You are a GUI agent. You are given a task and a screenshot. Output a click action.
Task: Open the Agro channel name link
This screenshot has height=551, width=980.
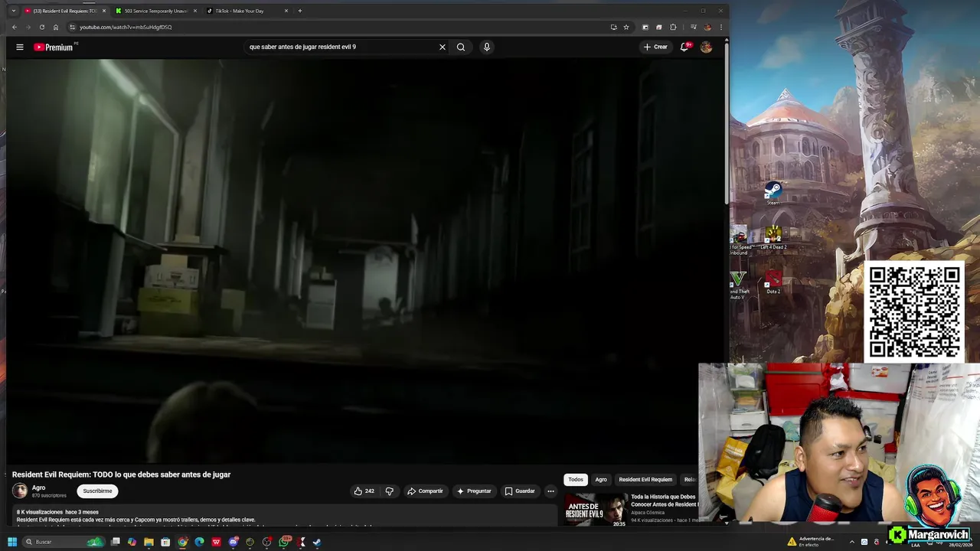pyautogui.click(x=38, y=487)
